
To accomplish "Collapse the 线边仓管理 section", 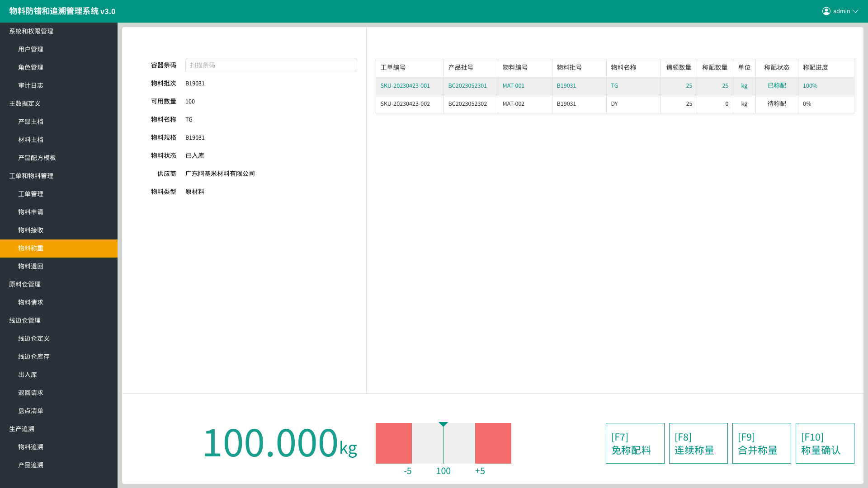I will pyautogui.click(x=59, y=321).
